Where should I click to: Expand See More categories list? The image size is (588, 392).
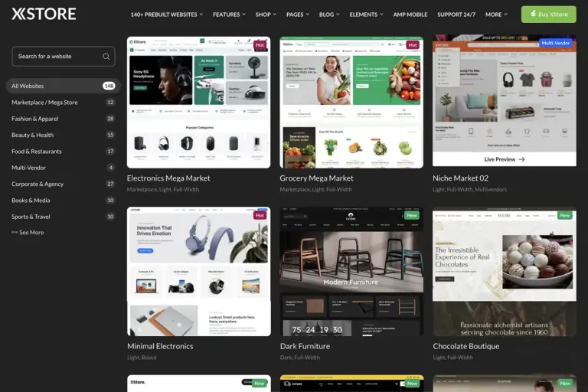(x=28, y=233)
